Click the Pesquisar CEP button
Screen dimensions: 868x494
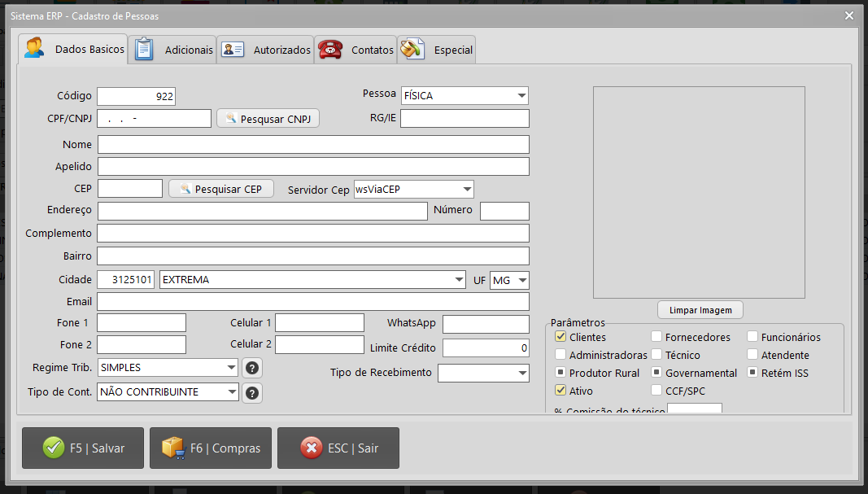tap(221, 189)
